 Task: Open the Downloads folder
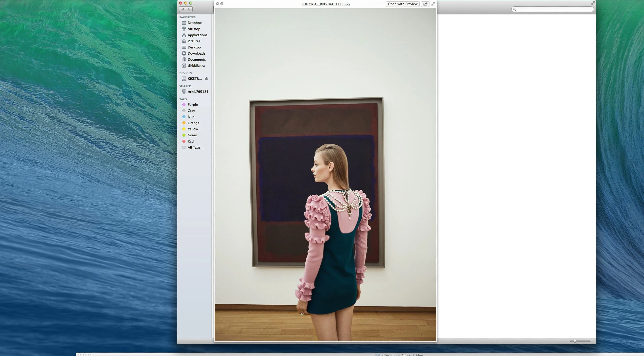[x=197, y=53]
